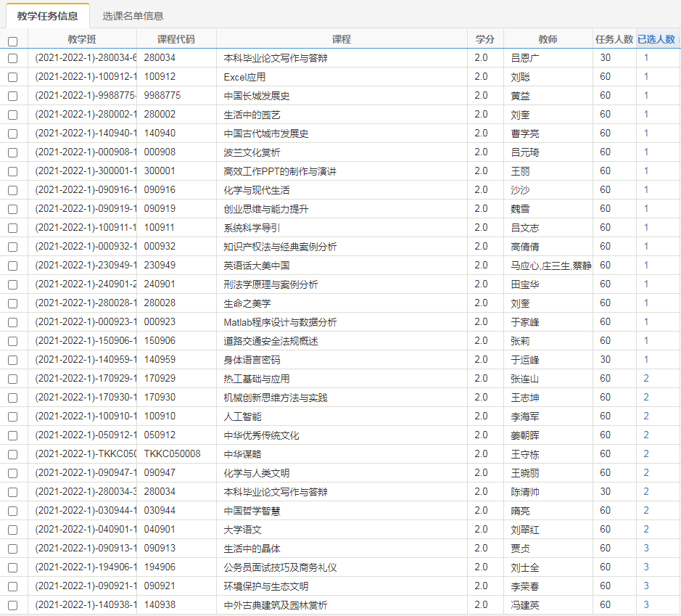Click teacher name 马应心,庄三生,蔡静 cell
The width and height of the screenshot is (681, 616).
(550, 266)
